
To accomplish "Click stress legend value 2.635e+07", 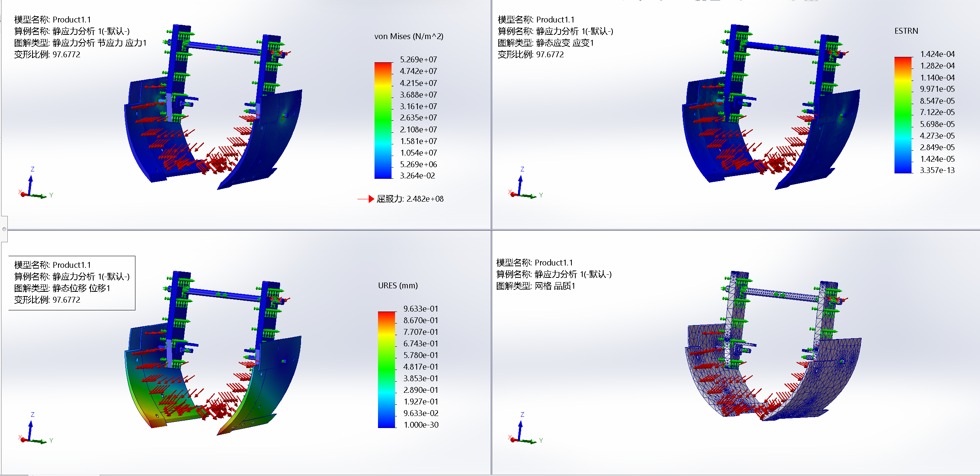I will coord(418,118).
